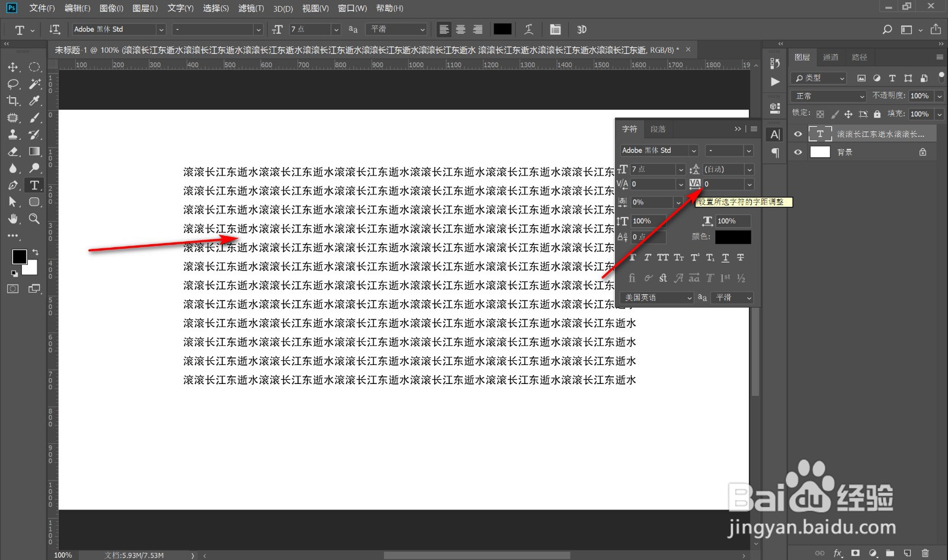Select the Move tool
This screenshot has height=560, width=948.
tap(13, 67)
